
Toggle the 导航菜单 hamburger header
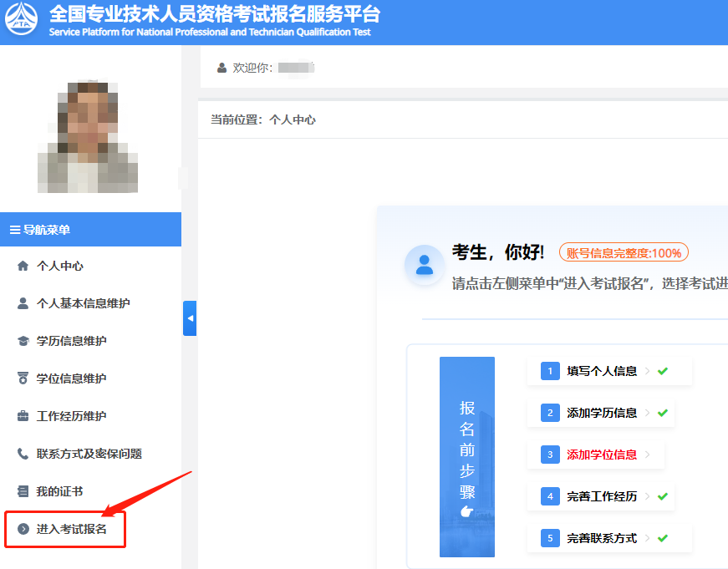tap(40, 230)
